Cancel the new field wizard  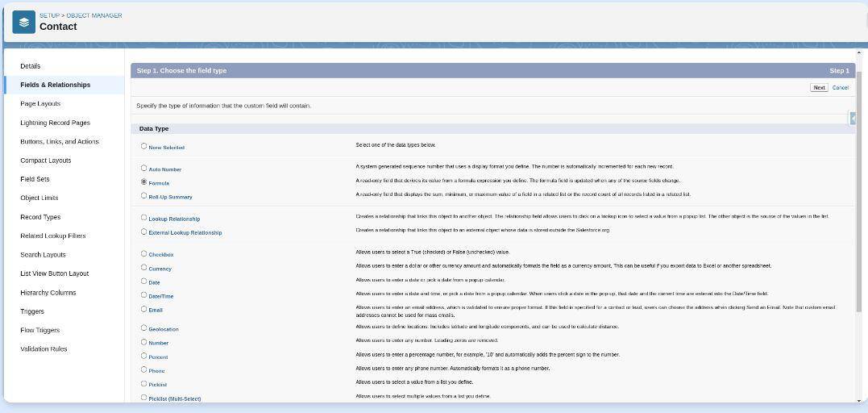840,87
